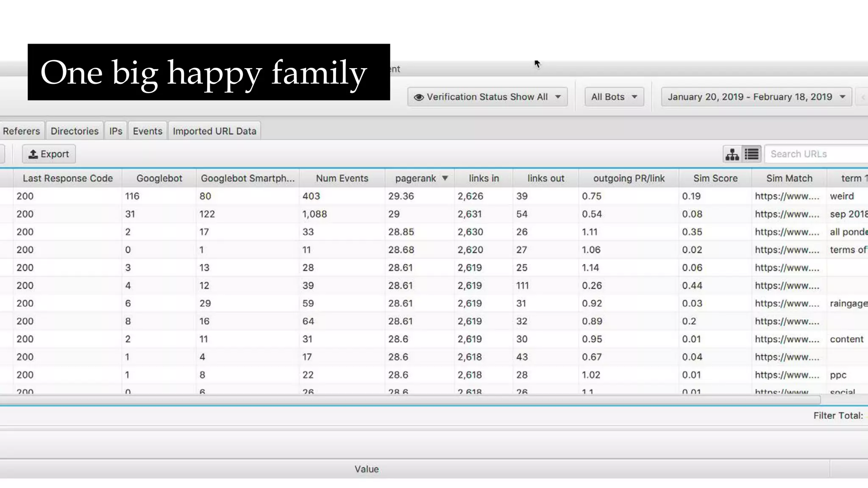
Task: Expand the All Bots dropdown
Action: [614, 97]
